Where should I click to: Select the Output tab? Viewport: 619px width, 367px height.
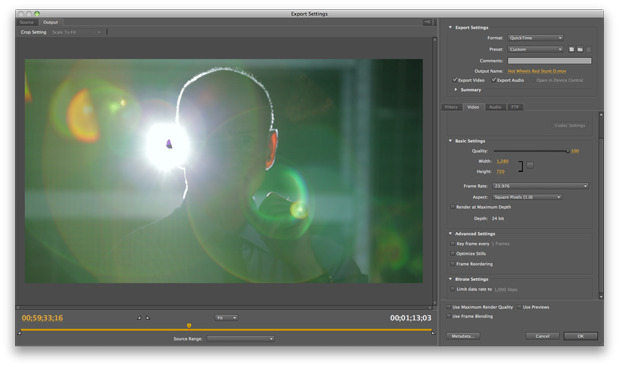[x=51, y=22]
